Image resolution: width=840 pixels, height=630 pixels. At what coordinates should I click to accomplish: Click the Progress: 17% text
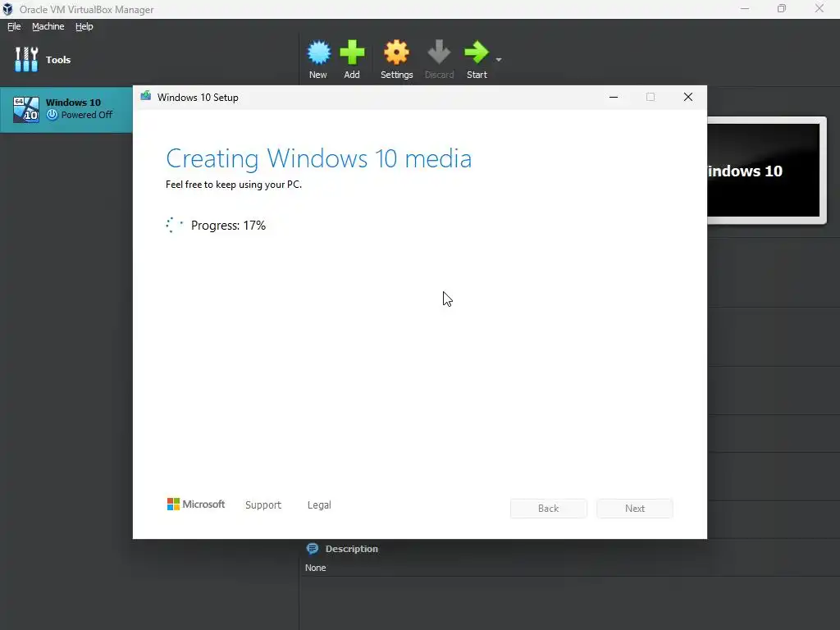click(x=228, y=226)
